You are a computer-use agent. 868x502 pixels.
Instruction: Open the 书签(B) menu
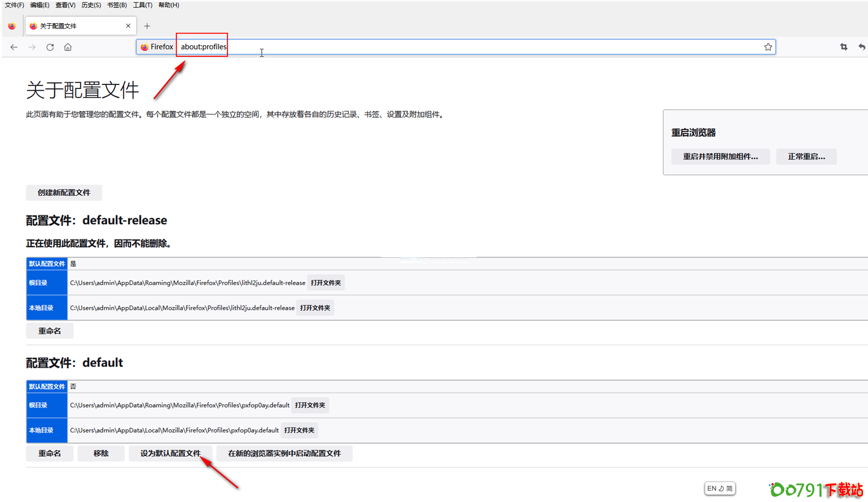117,5
